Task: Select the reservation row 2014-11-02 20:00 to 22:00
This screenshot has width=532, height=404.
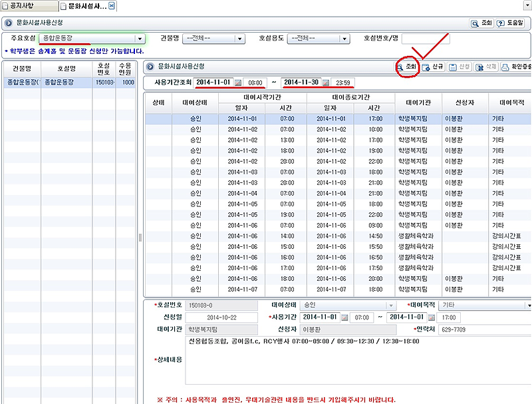Action: pyautogui.click(x=338, y=161)
